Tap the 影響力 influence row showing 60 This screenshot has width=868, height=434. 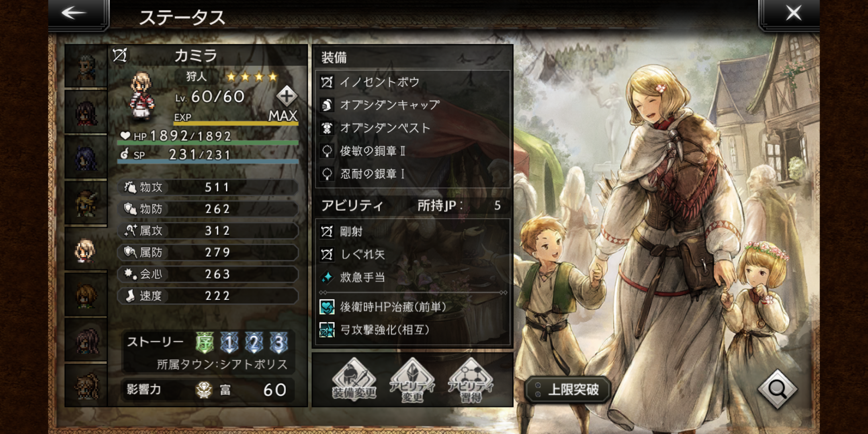(208, 389)
